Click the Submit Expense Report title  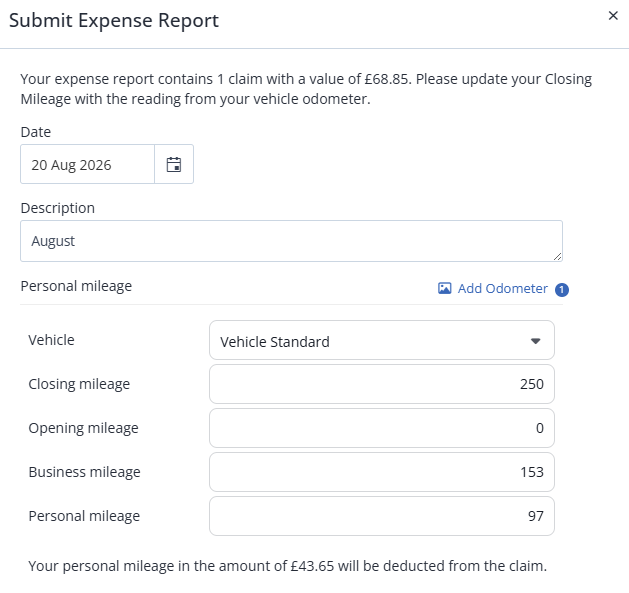tap(114, 20)
